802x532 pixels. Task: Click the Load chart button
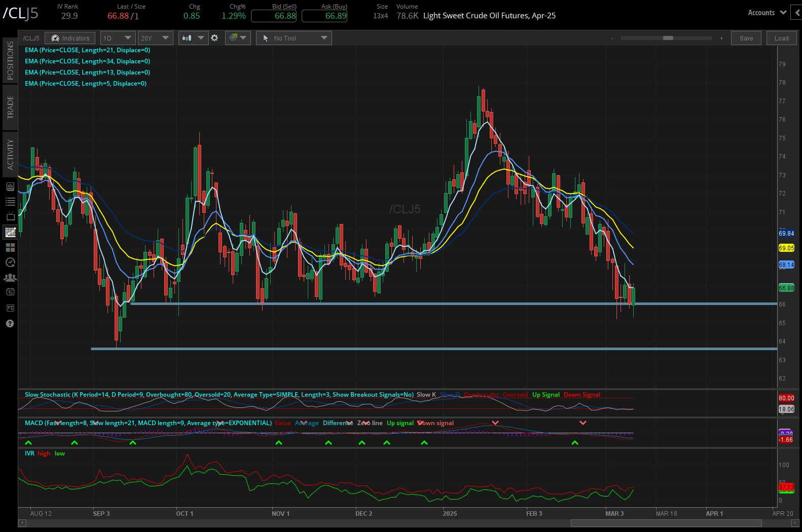pos(781,38)
